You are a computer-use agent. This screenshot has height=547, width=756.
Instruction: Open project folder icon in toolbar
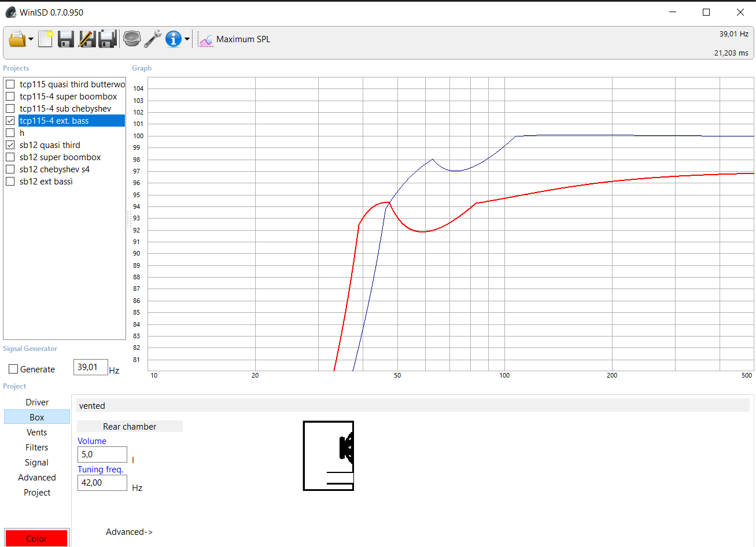(17, 39)
